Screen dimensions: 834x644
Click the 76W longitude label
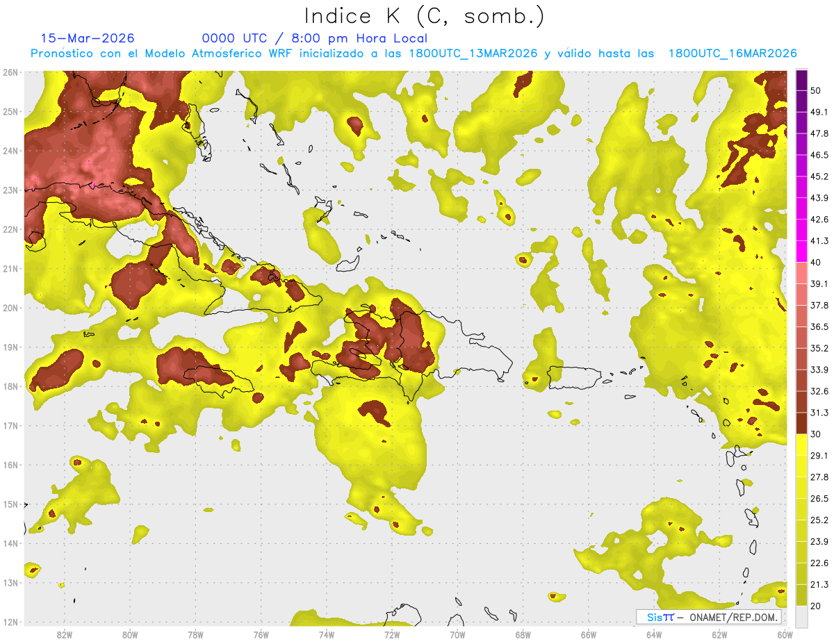click(261, 635)
